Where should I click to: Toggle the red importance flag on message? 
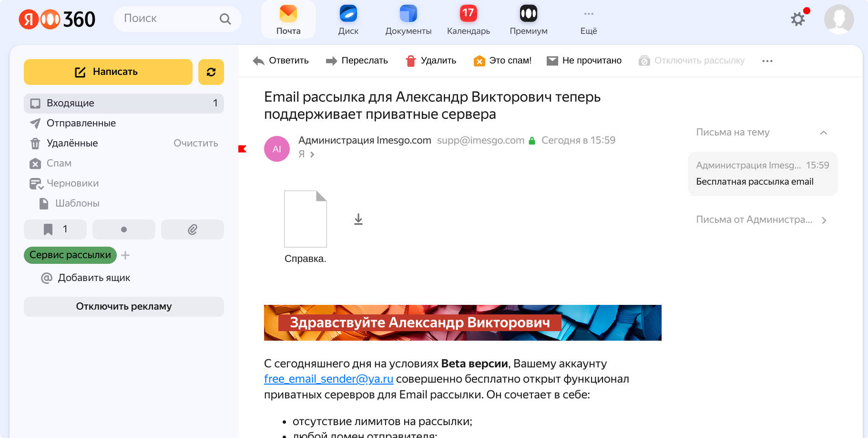242,149
